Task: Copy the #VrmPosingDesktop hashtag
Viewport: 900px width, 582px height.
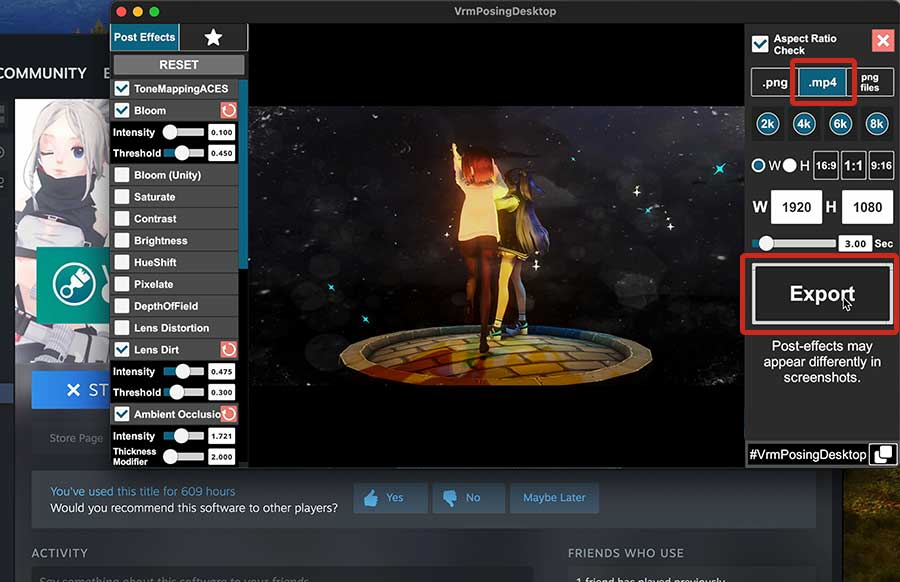Action: point(883,455)
